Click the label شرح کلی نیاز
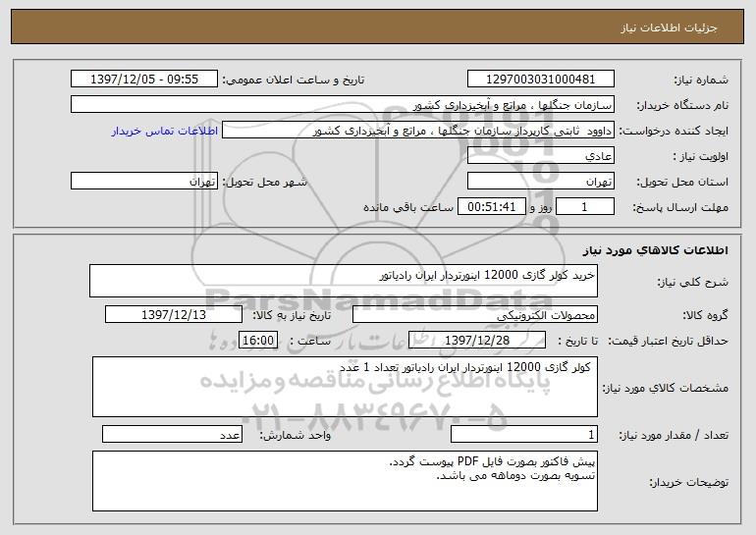756x535 pixels. click(693, 282)
